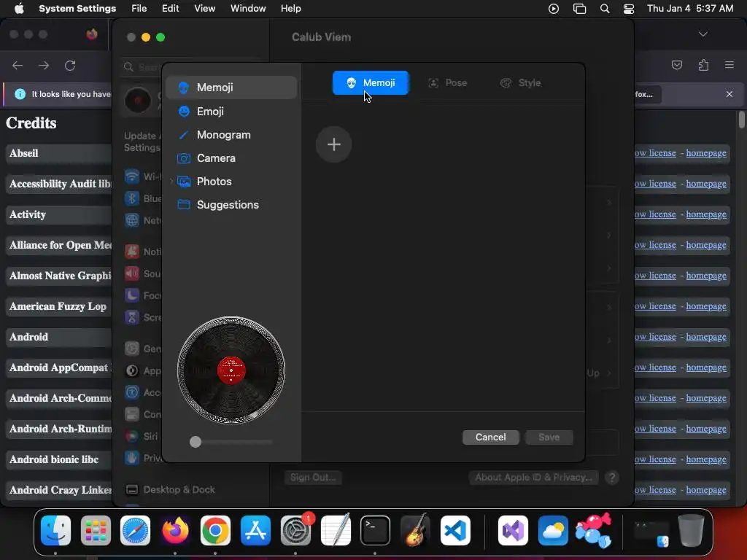Screen dimensions: 747x560
Task: Open Desktop & Dock settings
Action: (179, 489)
